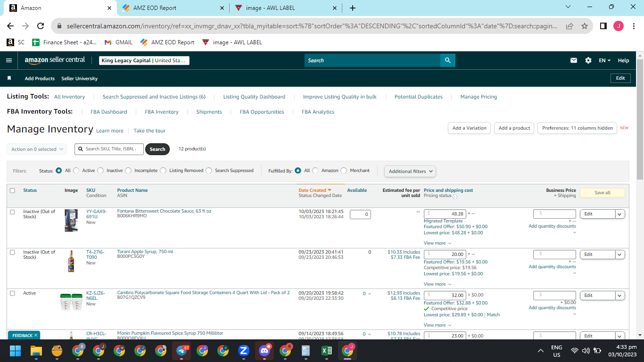This screenshot has height=362, width=644.
Task: Expand View more under Torani Apple price
Action: pos(437,284)
